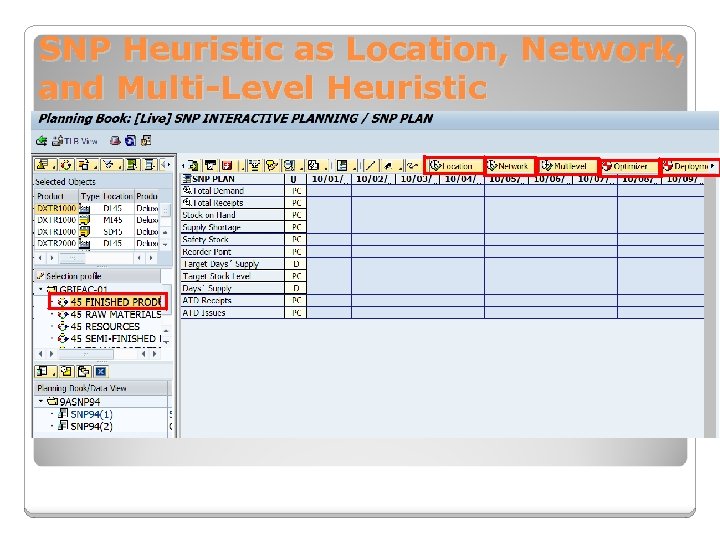The image size is (720, 540).
Task: Click the blue X icon above Planning Book/Data View
Action: point(101,371)
